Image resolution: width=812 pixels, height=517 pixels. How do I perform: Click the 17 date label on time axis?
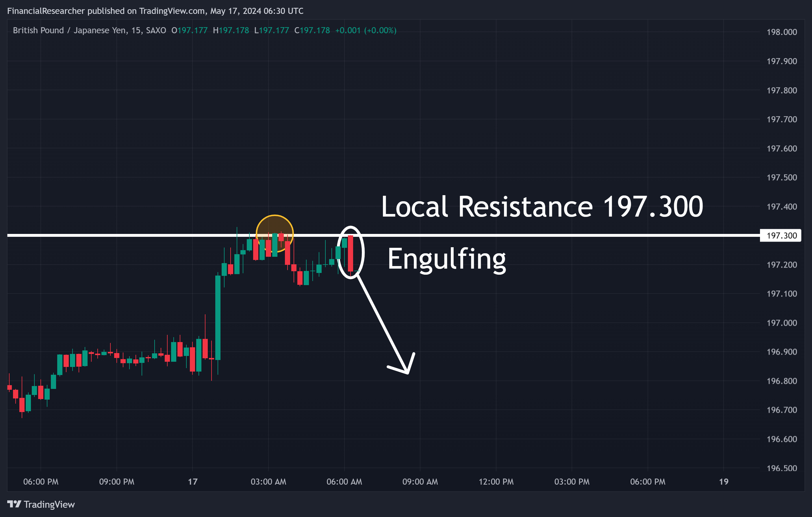tap(192, 481)
